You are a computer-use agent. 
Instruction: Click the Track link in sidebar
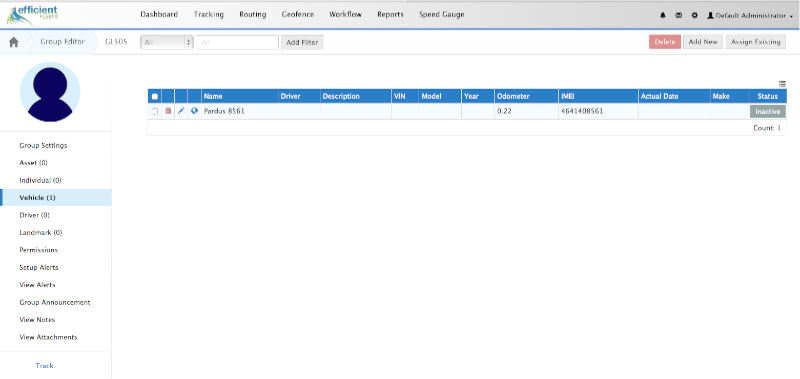[44, 366]
